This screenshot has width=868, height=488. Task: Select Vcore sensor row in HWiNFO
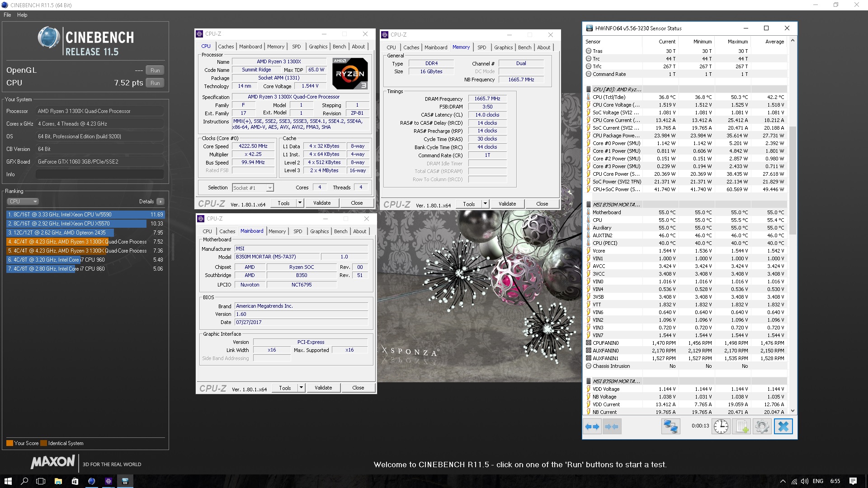point(685,251)
